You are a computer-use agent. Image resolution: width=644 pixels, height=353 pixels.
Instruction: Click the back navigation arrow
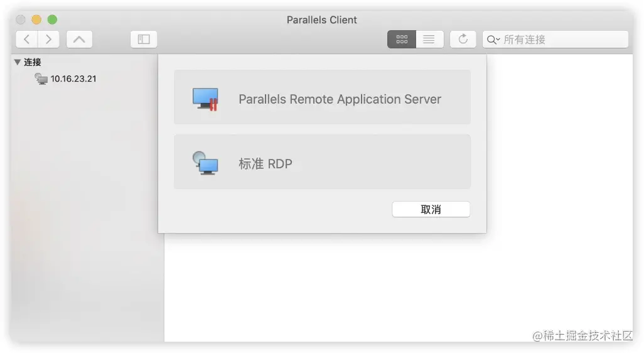click(26, 39)
